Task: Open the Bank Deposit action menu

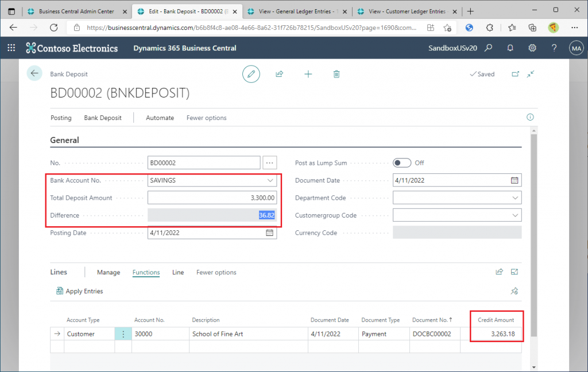Action: coord(103,118)
